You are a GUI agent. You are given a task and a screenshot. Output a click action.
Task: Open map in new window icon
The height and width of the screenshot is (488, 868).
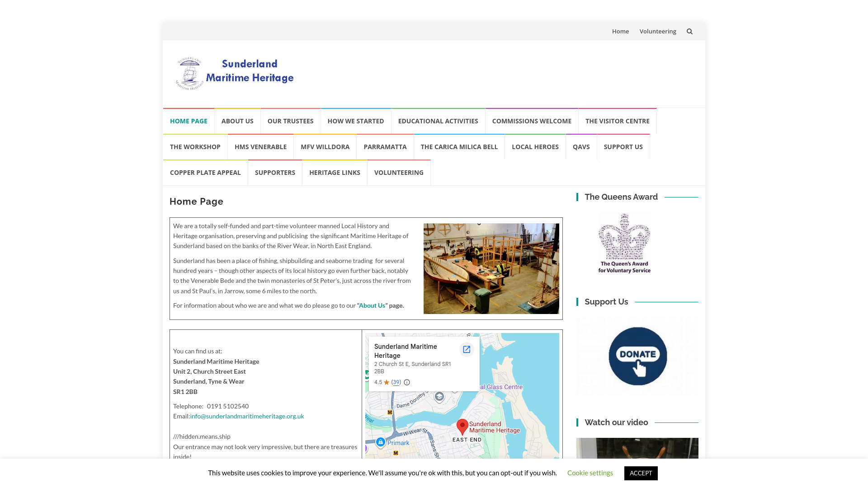coord(467,349)
